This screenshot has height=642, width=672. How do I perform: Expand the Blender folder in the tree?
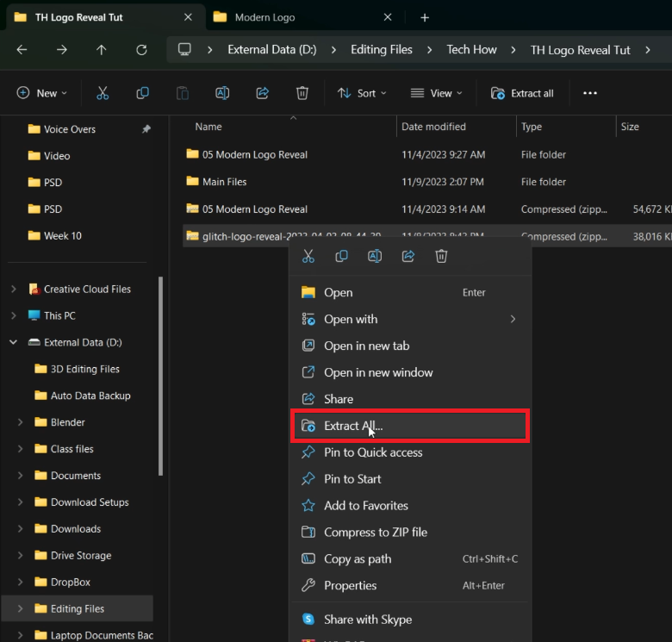[x=20, y=422]
